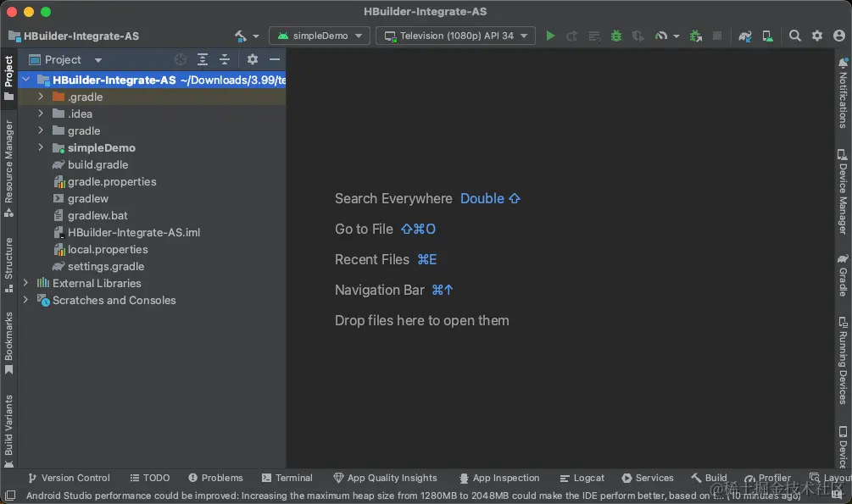Open the Gradle side tab
This screenshot has width=852, height=504.
843,275
